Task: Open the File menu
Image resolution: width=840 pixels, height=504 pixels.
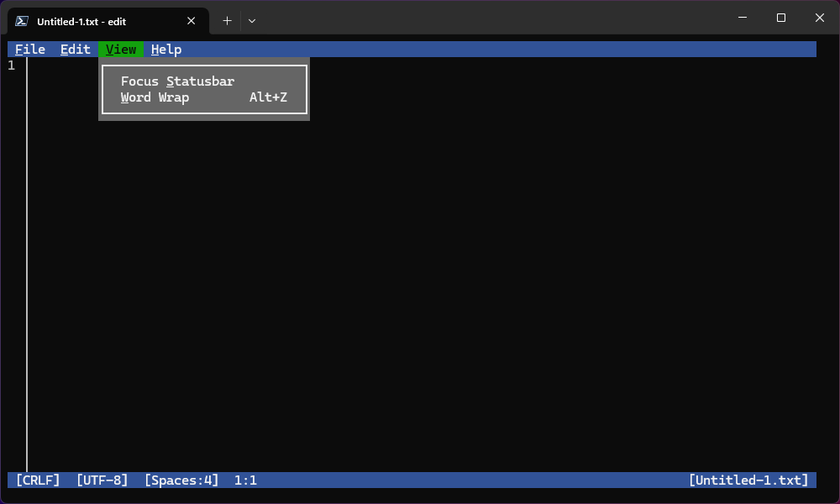Action: [30, 50]
